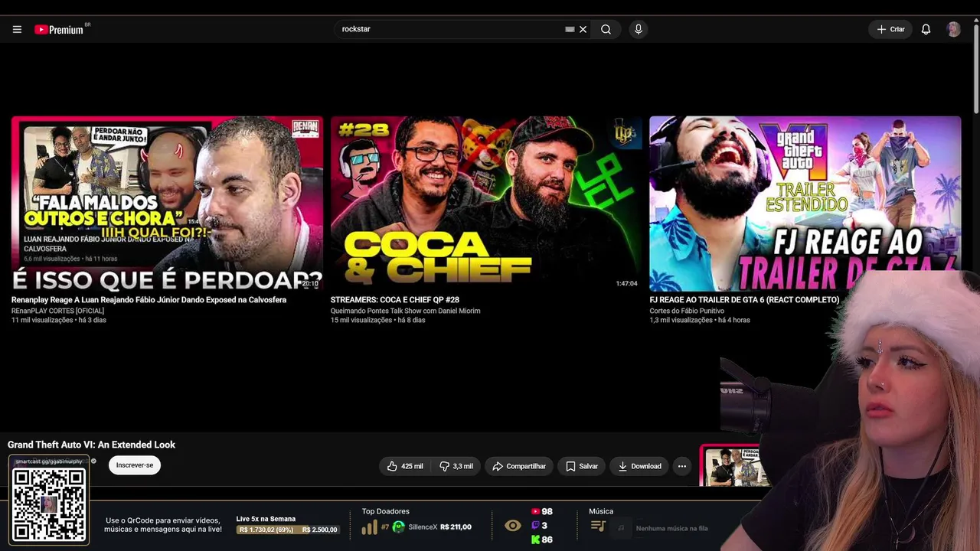Click 'Grand Theft Auto VI: An Extended Look' title

91,445
